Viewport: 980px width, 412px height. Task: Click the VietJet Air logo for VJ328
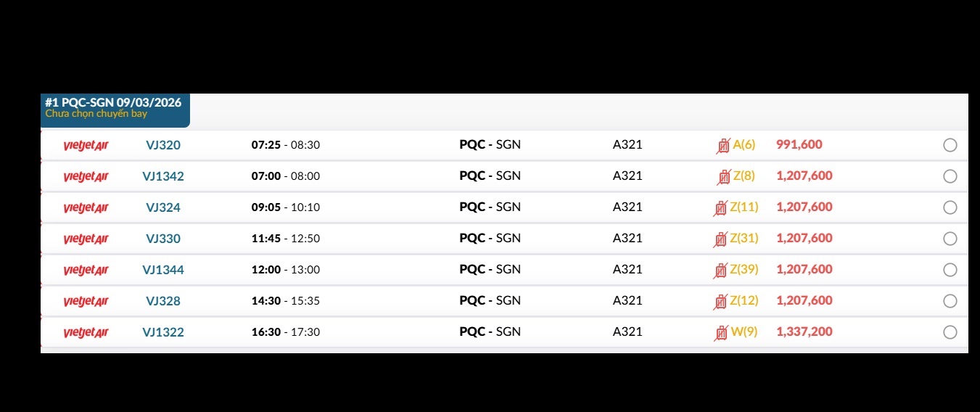pyautogui.click(x=86, y=301)
